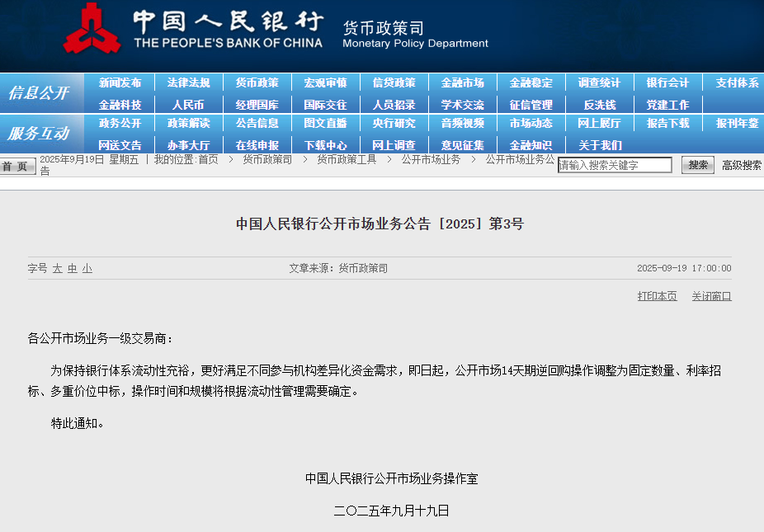Set font size to 大
The height and width of the screenshot is (532, 764).
58,268
